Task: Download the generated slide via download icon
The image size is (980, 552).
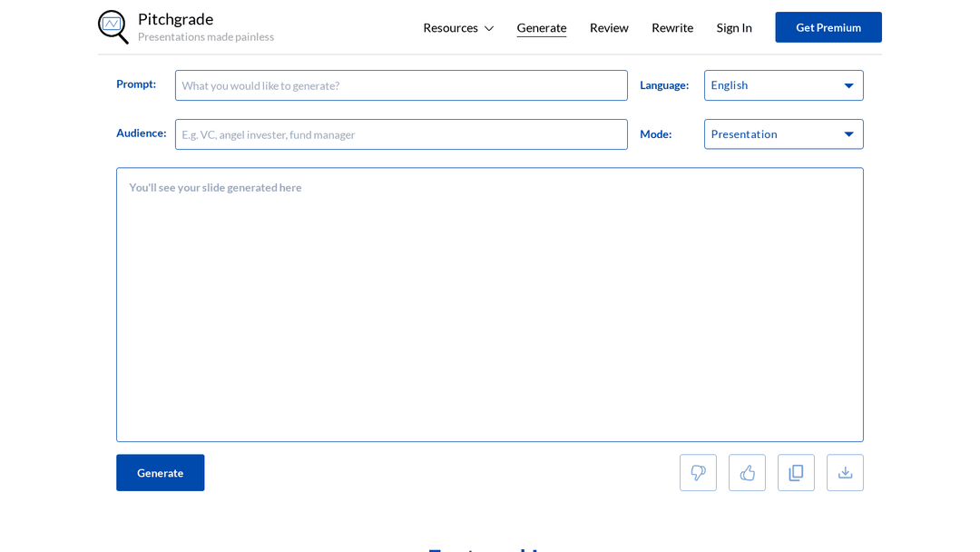Action: click(x=845, y=473)
